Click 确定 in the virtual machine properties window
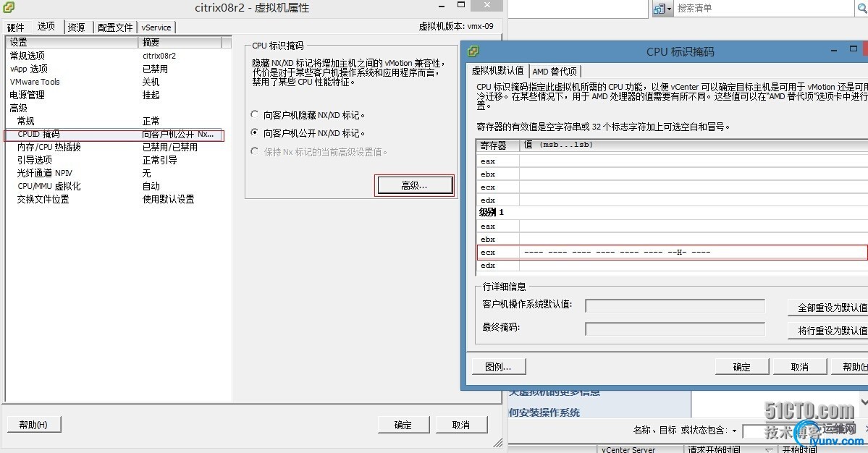 click(x=403, y=425)
